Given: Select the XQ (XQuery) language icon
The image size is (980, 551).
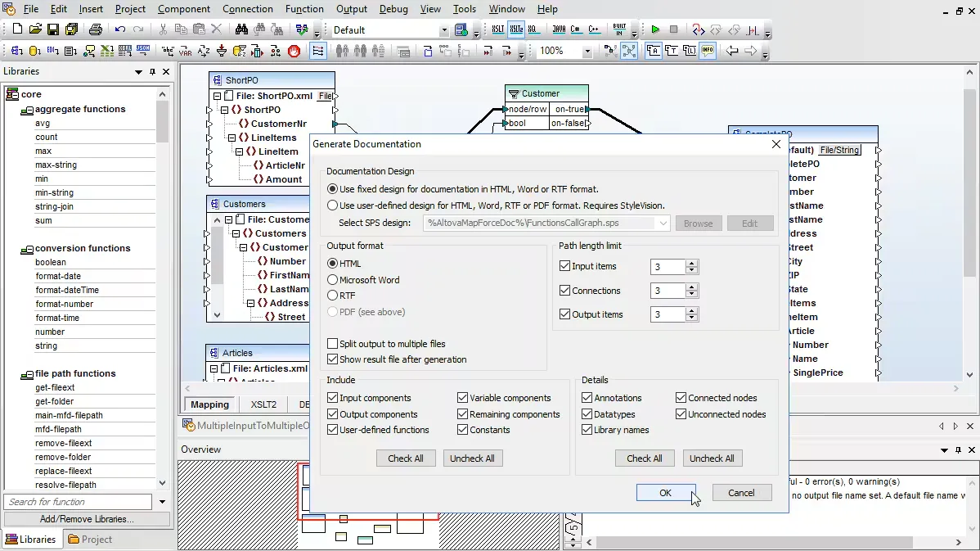Looking at the screenshot, I should (x=533, y=29).
